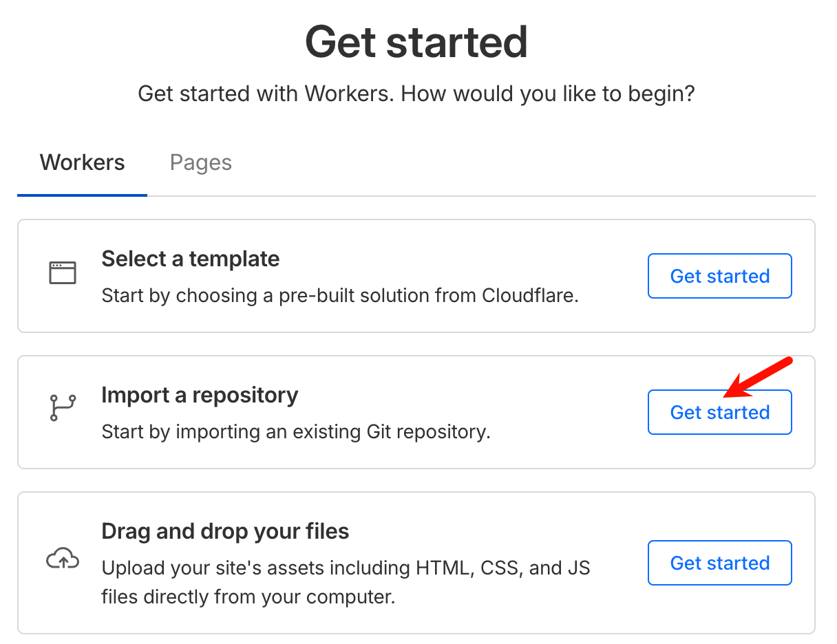Click the "Upload your site's assets" description line
The image size is (837, 644).
pos(346,569)
